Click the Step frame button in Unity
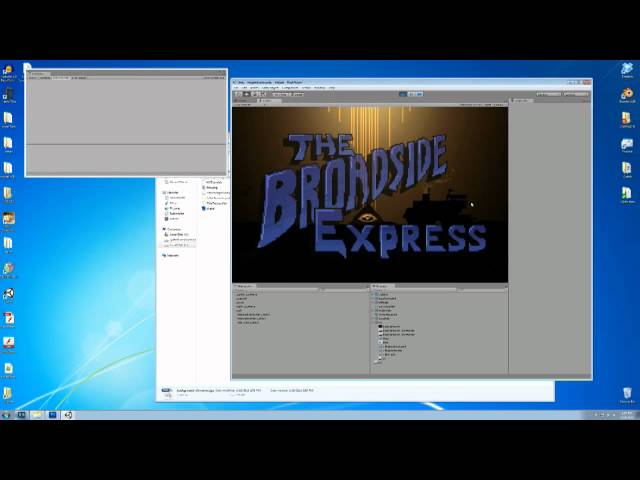The height and width of the screenshot is (480, 640). [419, 94]
